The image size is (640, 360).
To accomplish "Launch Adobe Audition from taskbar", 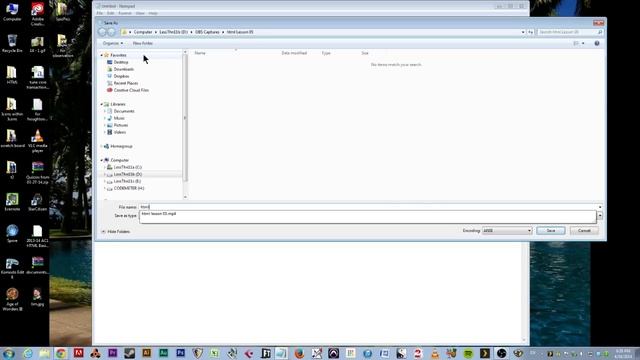I will click(164, 353).
